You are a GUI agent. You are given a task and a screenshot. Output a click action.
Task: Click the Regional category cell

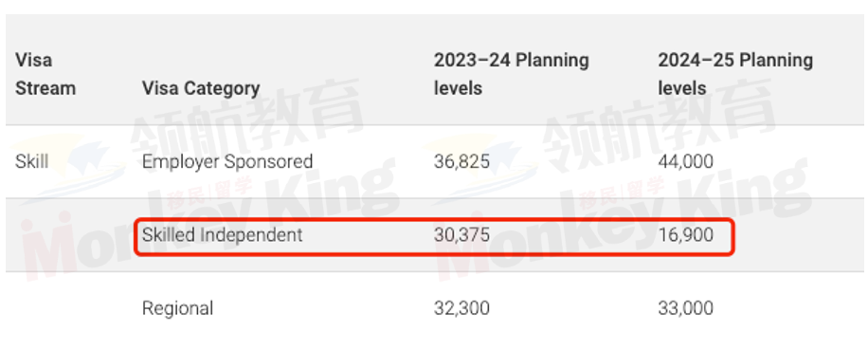point(177,308)
